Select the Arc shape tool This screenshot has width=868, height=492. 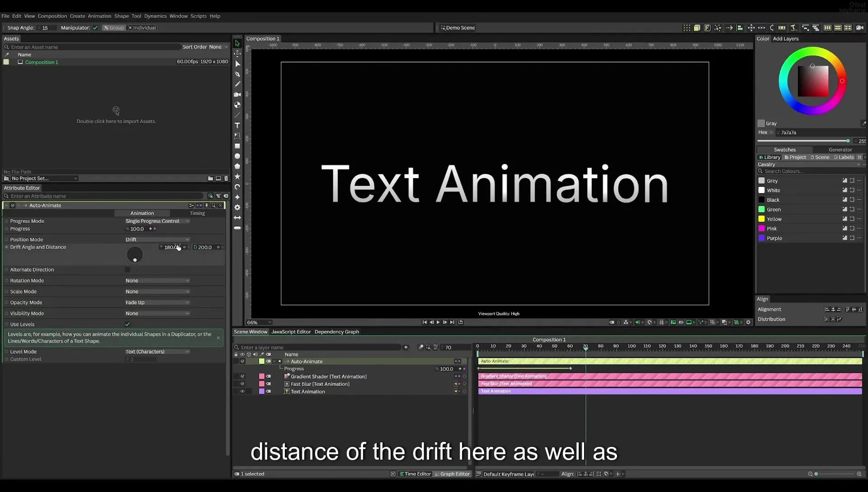coord(237,187)
